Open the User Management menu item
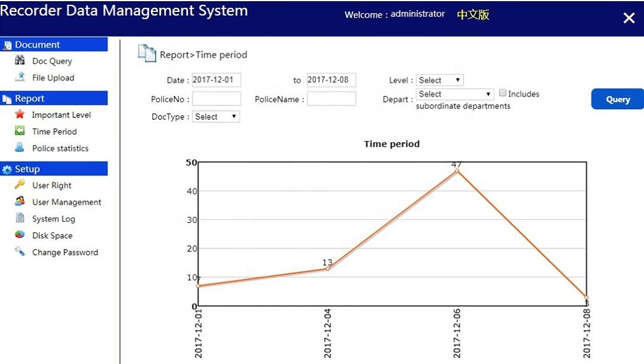 (67, 202)
